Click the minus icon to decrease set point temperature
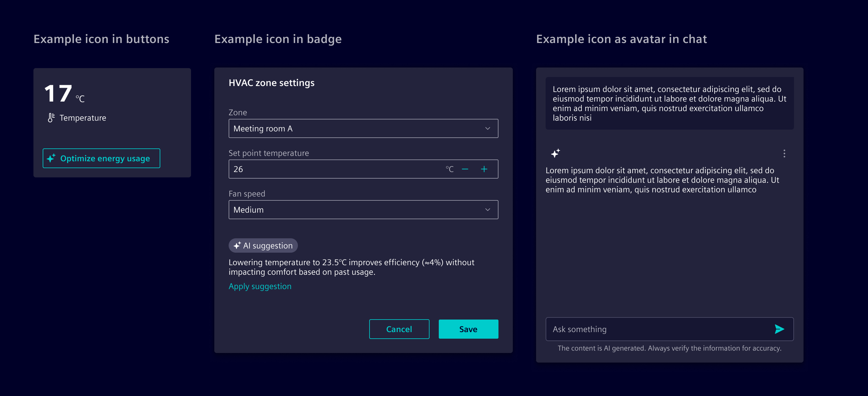868x396 pixels. tap(465, 169)
